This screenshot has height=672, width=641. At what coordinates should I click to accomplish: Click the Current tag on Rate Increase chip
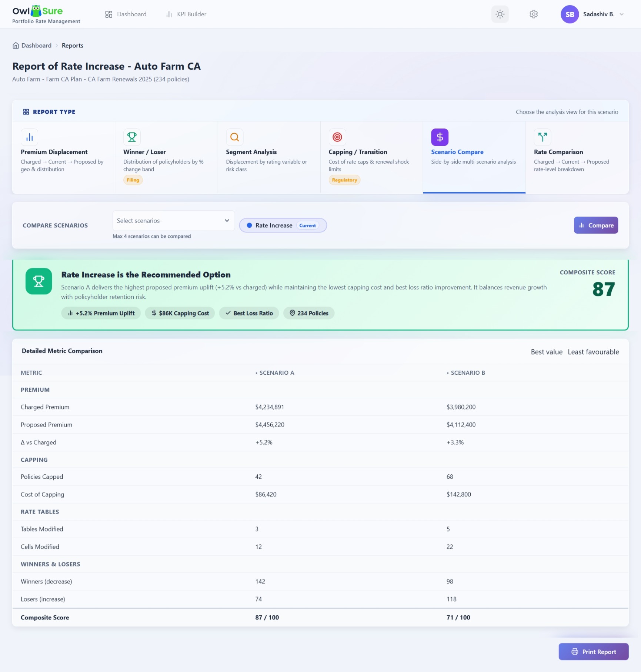coord(307,225)
